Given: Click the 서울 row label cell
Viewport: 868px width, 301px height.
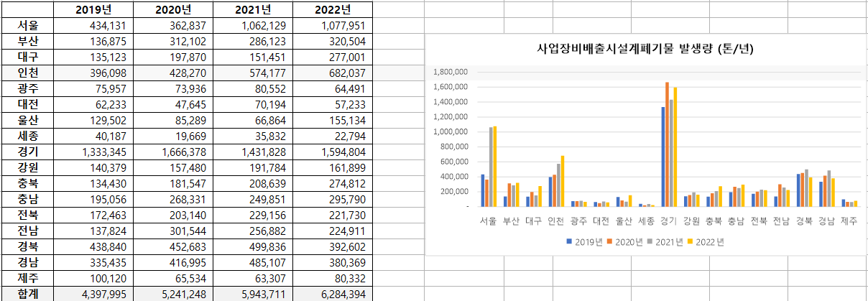Looking at the screenshot, I should pyautogui.click(x=27, y=25).
